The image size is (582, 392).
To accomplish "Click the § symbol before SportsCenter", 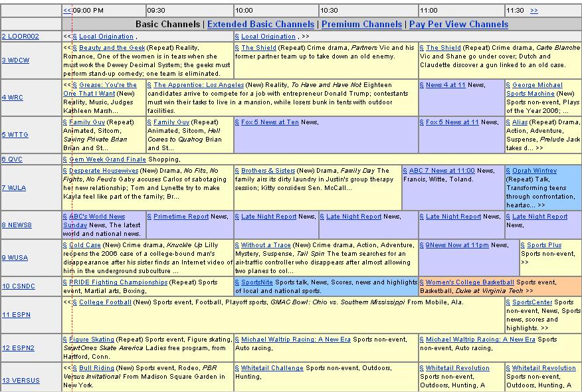I will (508, 302).
